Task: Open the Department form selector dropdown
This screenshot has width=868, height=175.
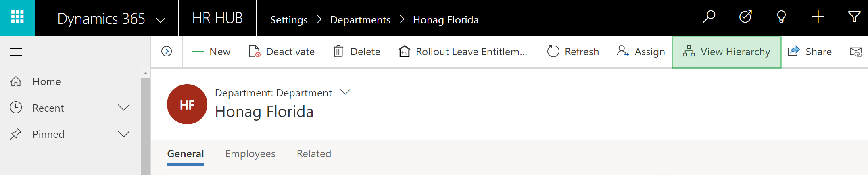Action: pyautogui.click(x=345, y=92)
